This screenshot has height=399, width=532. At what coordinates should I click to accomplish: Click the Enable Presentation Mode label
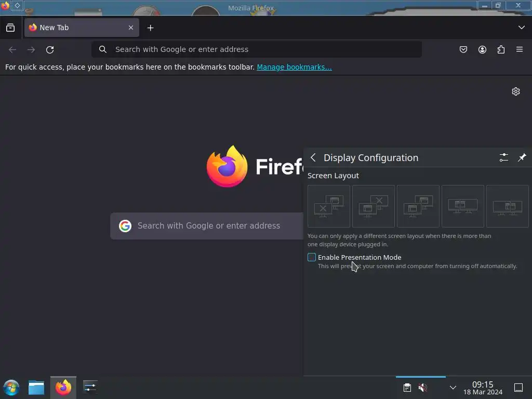[x=360, y=258]
